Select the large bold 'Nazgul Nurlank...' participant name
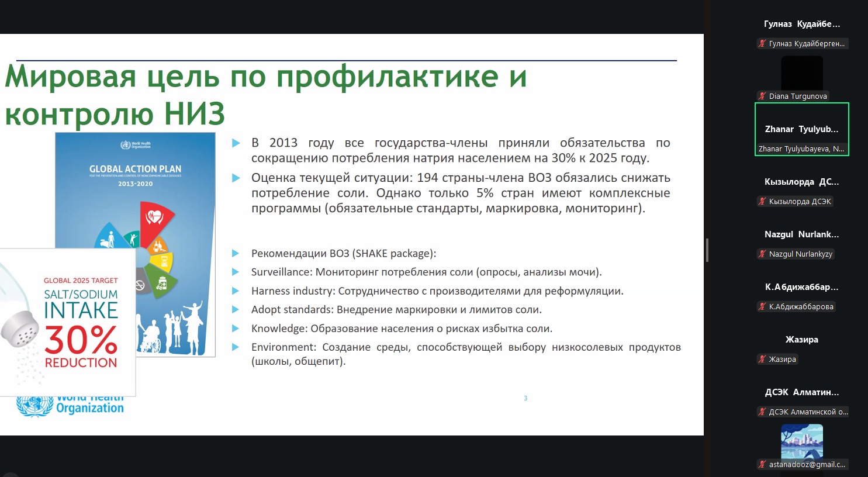Viewport: 868px width, 477px height. 801,234
